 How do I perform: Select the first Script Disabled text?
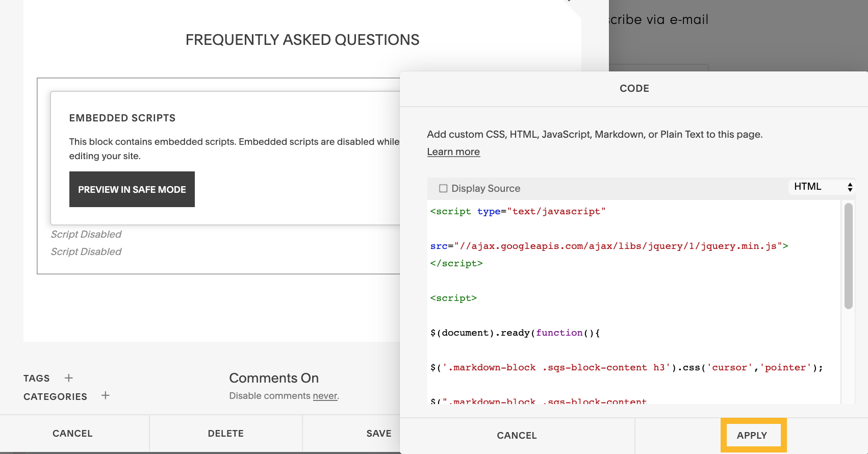(86, 234)
